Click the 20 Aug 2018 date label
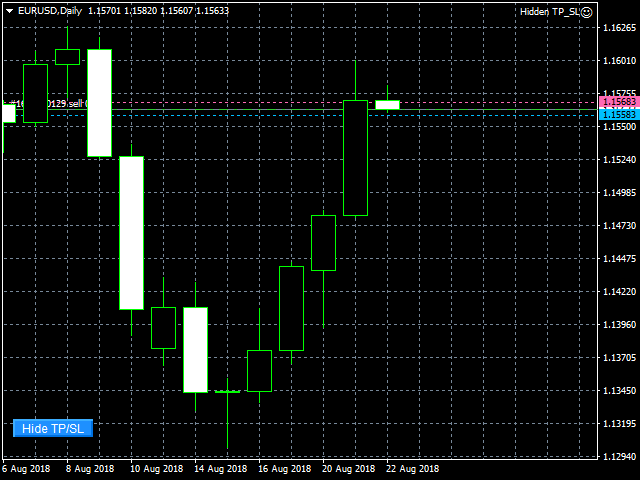 (x=349, y=469)
